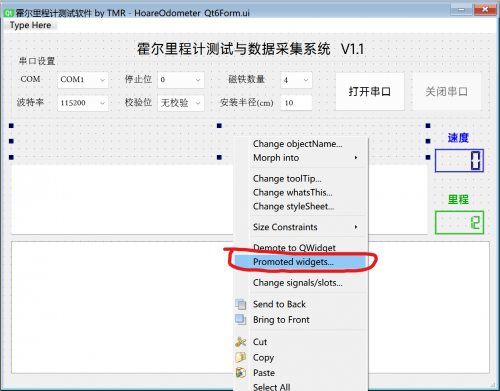Click the title 霍尔里程计测试与数据采集系统 V1.1
Image resolution: width=500 pixels, height=391 pixels.
coord(250,49)
